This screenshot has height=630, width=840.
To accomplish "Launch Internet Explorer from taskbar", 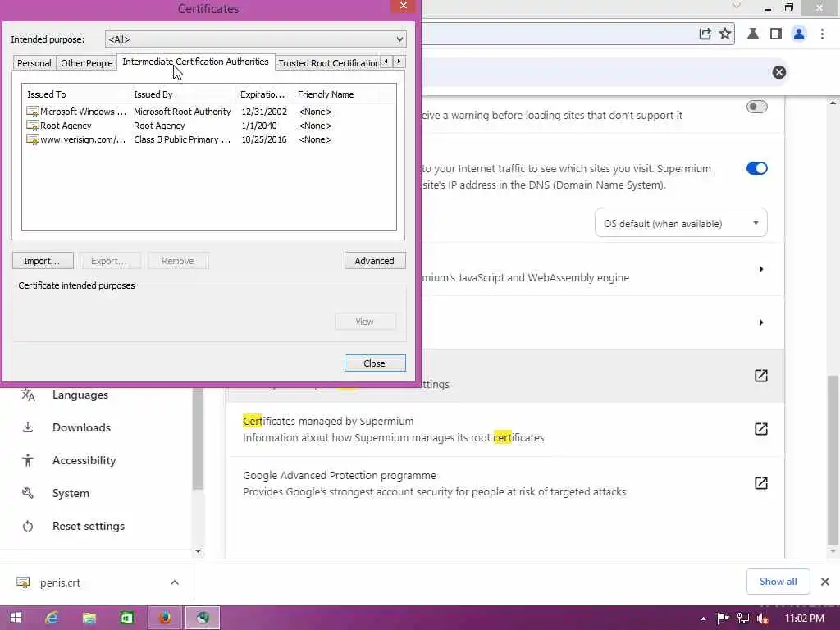I will (x=52, y=618).
